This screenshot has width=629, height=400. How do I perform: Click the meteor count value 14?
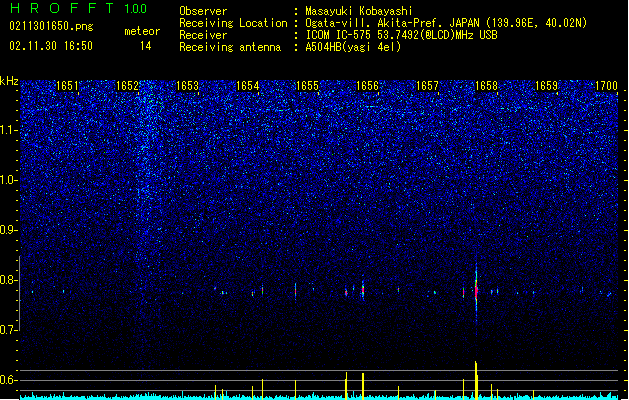[146, 46]
